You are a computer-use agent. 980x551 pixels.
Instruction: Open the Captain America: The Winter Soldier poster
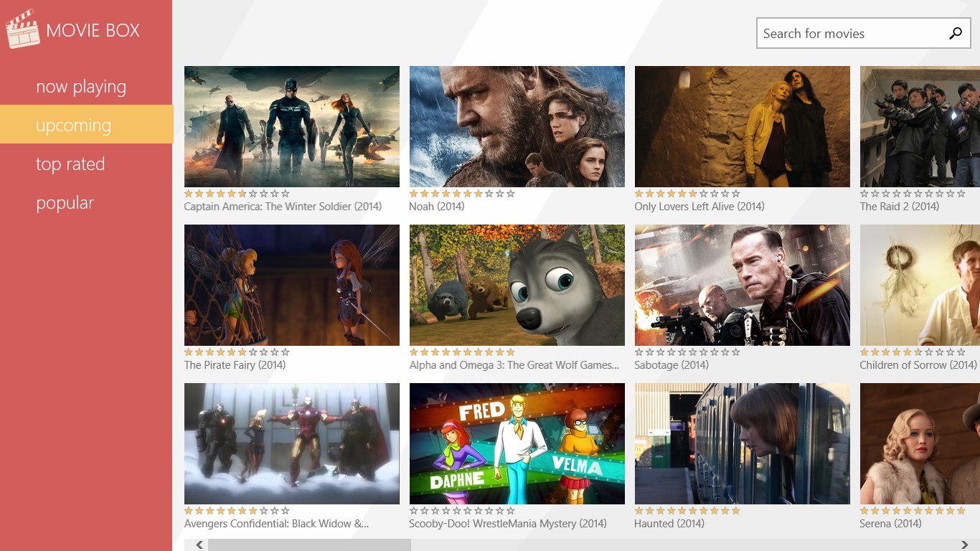coord(292,126)
